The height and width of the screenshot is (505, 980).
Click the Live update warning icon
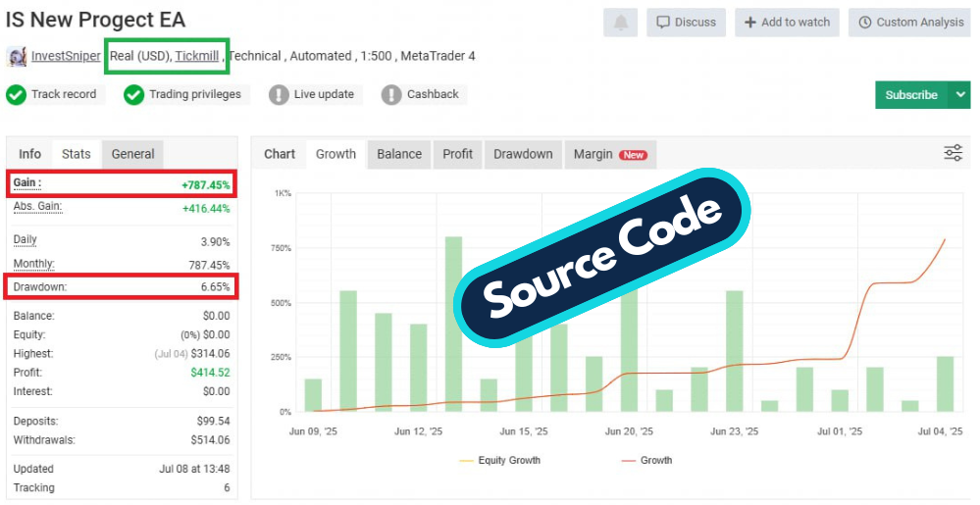[280, 95]
